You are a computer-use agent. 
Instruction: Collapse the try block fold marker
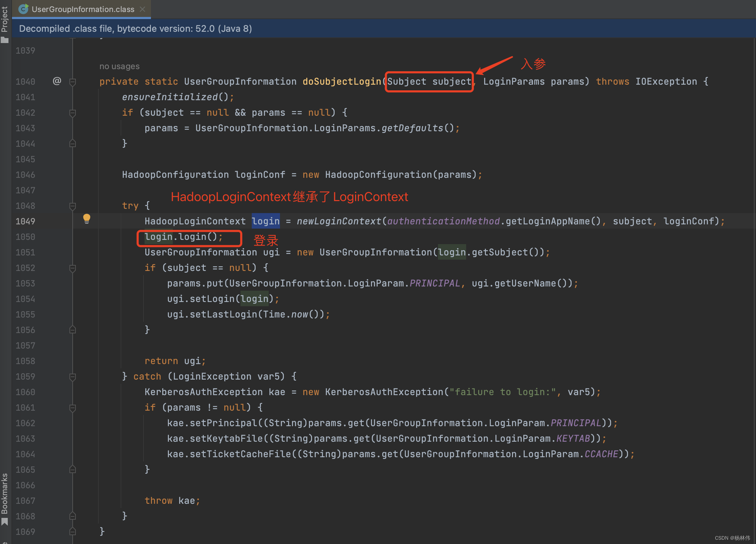coord(73,206)
